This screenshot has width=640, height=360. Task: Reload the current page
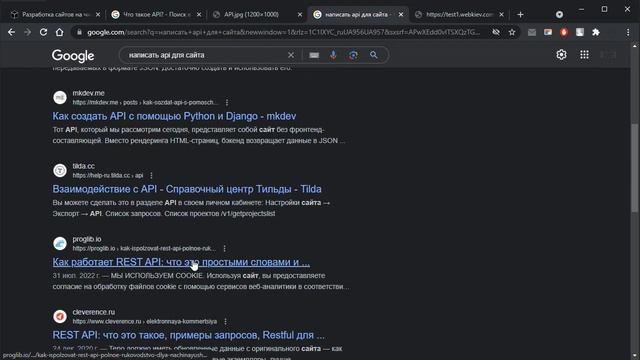click(x=43, y=32)
